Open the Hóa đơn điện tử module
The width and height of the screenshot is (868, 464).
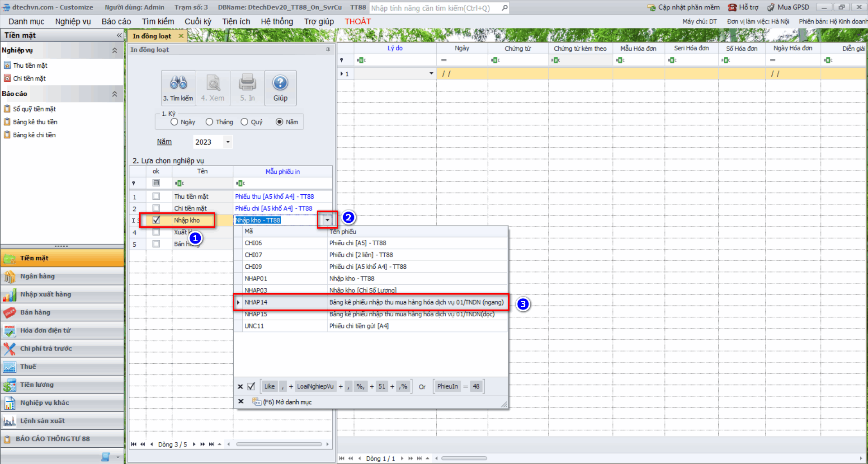coord(45,330)
